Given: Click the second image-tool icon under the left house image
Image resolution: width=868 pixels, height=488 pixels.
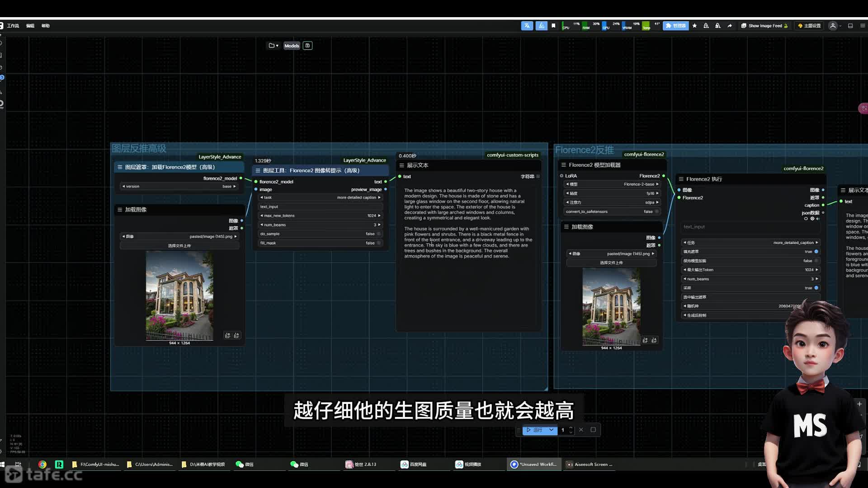Looking at the screenshot, I should point(236,335).
